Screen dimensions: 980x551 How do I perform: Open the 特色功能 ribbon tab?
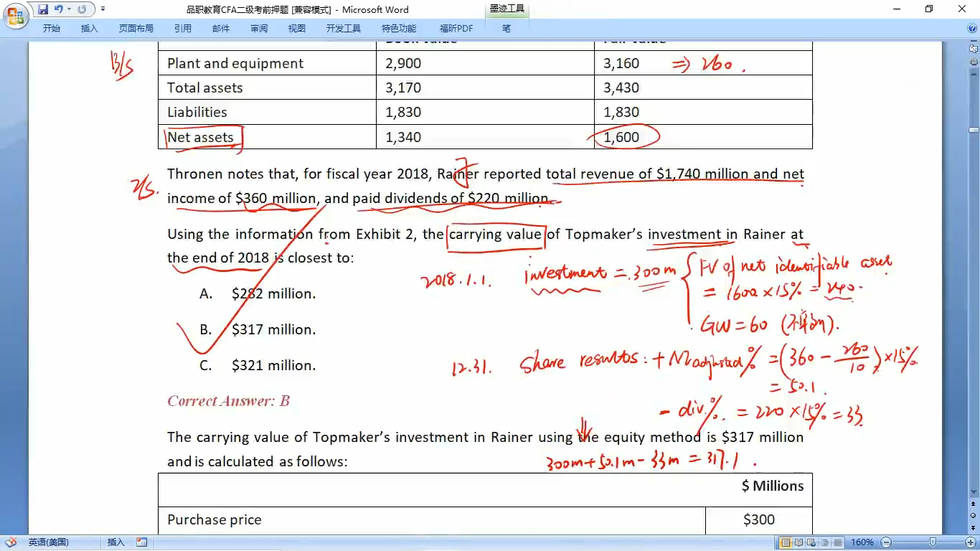coord(399,29)
